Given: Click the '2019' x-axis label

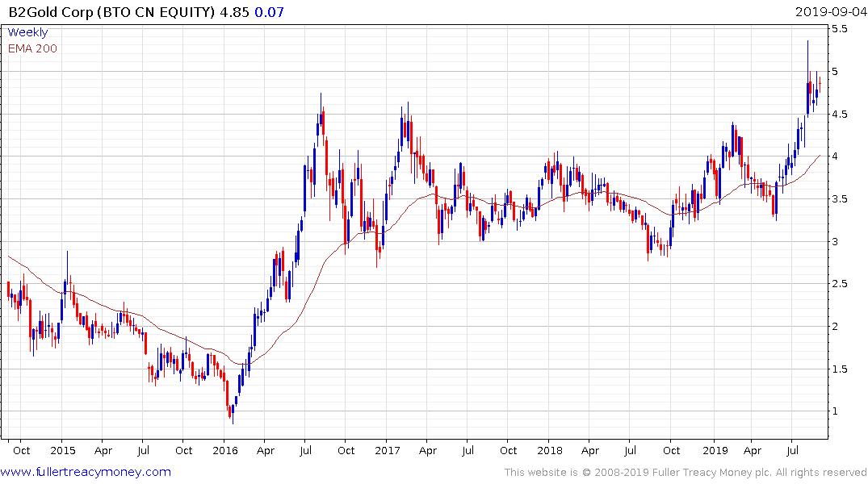Looking at the screenshot, I should [x=715, y=450].
